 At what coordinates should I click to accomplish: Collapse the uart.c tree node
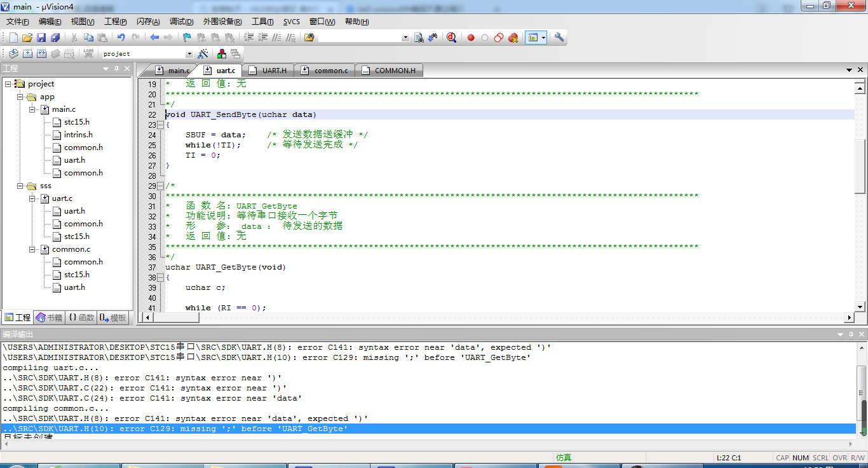(32, 198)
